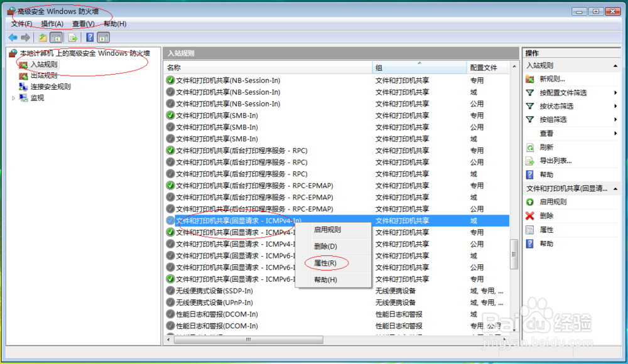Click the blue question mark help toolbar icon

tap(89, 37)
